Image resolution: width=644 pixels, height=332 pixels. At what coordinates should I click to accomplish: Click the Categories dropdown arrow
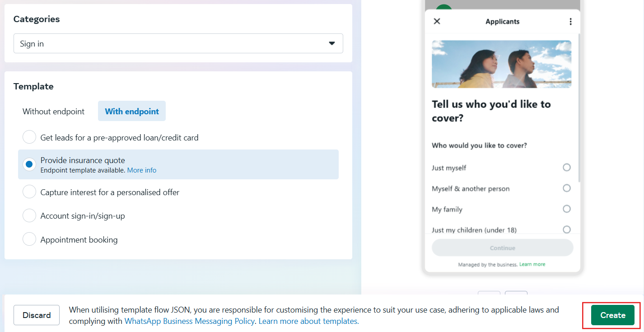332,43
